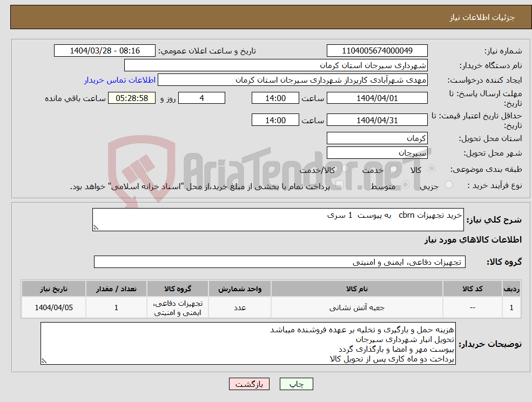Click the response deadline time 14:00 field

(x=275, y=98)
